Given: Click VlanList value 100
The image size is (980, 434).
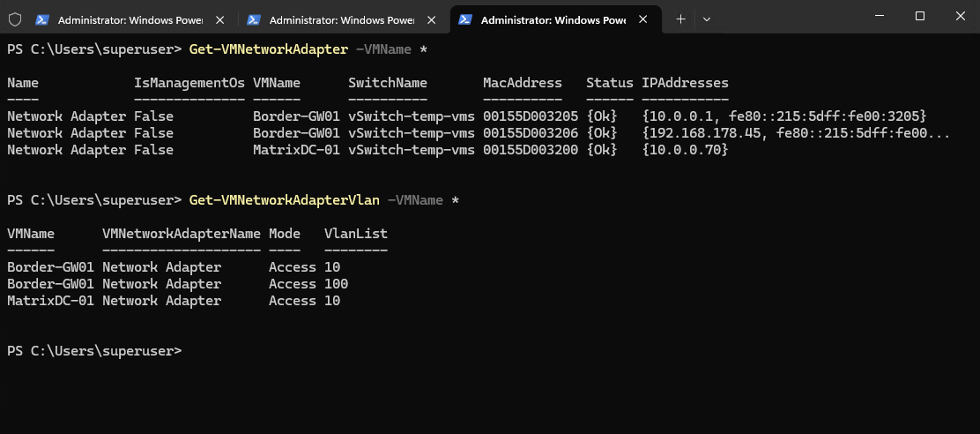Looking at the screenshot, I should coord(336,284).
